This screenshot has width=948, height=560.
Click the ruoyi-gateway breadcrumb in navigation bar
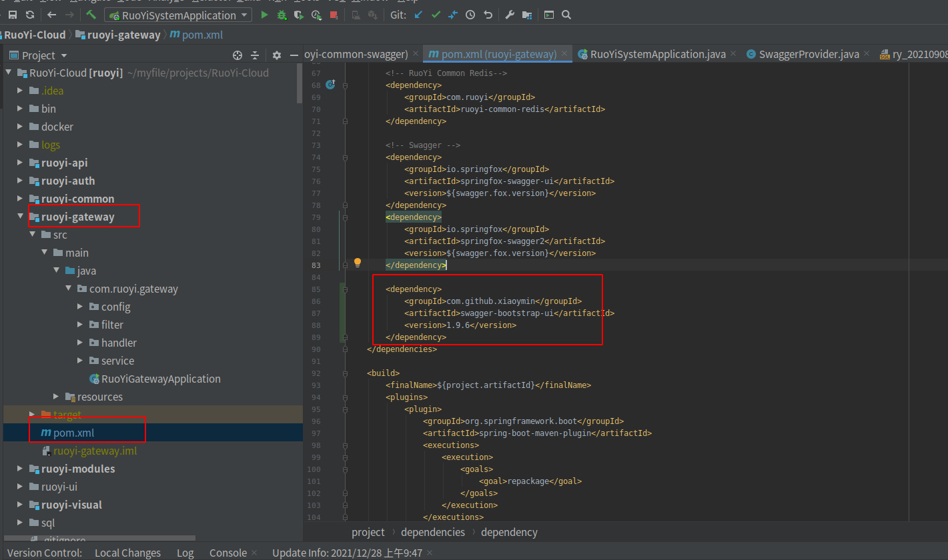click(x=117, y=35)
